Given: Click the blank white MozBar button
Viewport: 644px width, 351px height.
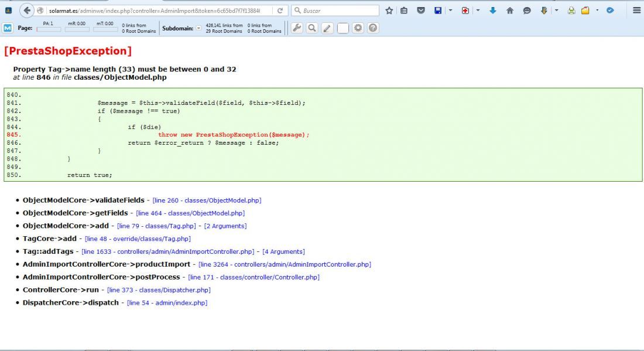Looking at the screenshot, I should [343, 28].
